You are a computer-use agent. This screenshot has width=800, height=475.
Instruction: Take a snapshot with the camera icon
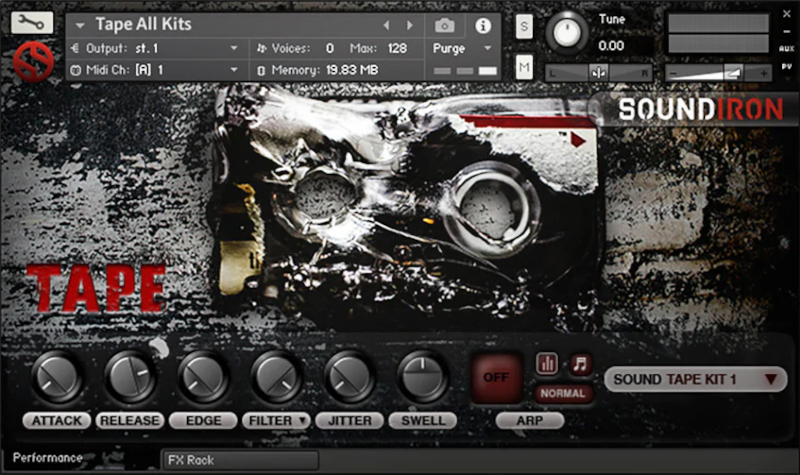[445, 25]
